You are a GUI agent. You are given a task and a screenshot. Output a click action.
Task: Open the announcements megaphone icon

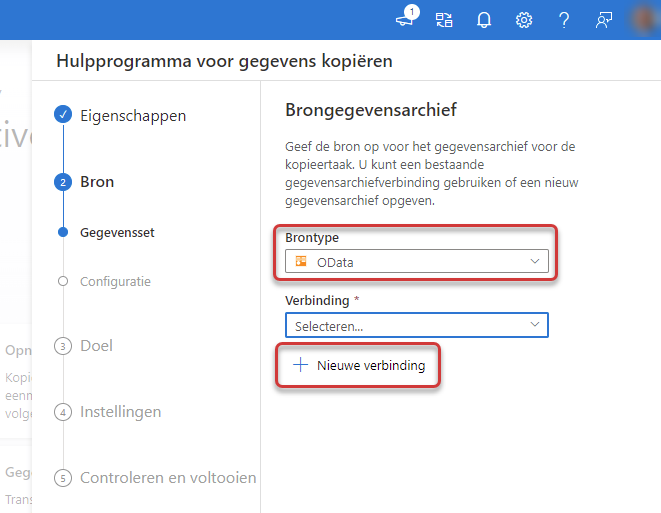[406, 18]
